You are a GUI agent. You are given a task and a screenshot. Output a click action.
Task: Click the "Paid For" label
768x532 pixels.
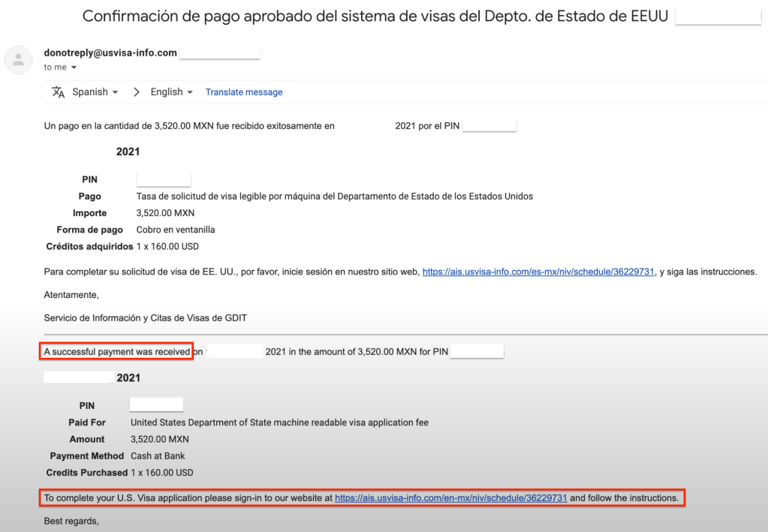point(87,422)
